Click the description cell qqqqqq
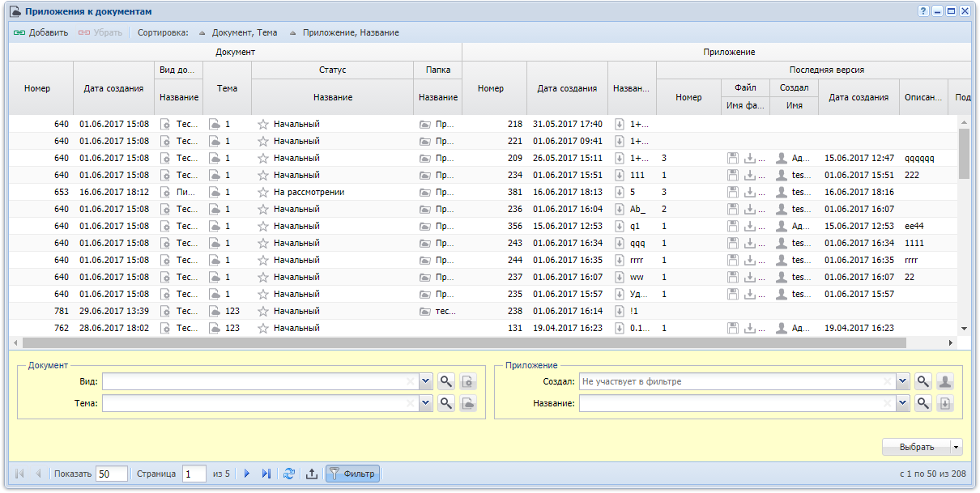980x493 pixels. point(924,159)
